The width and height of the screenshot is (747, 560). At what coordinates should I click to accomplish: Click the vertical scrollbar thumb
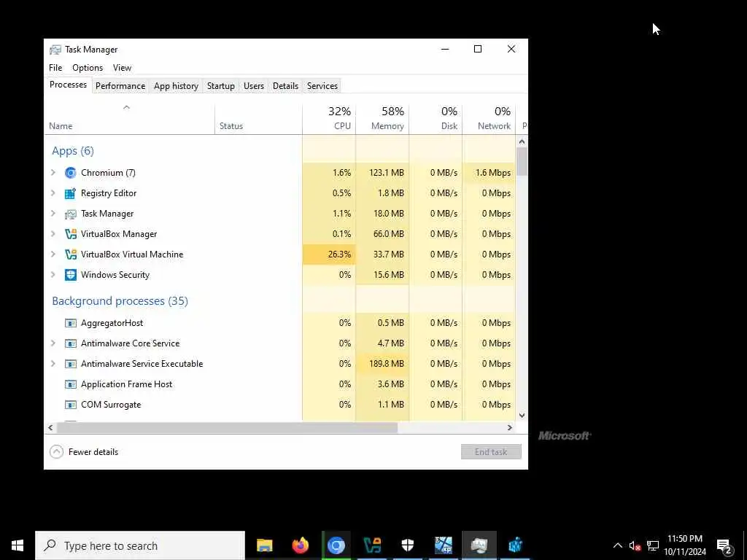[x=522, y=161]
